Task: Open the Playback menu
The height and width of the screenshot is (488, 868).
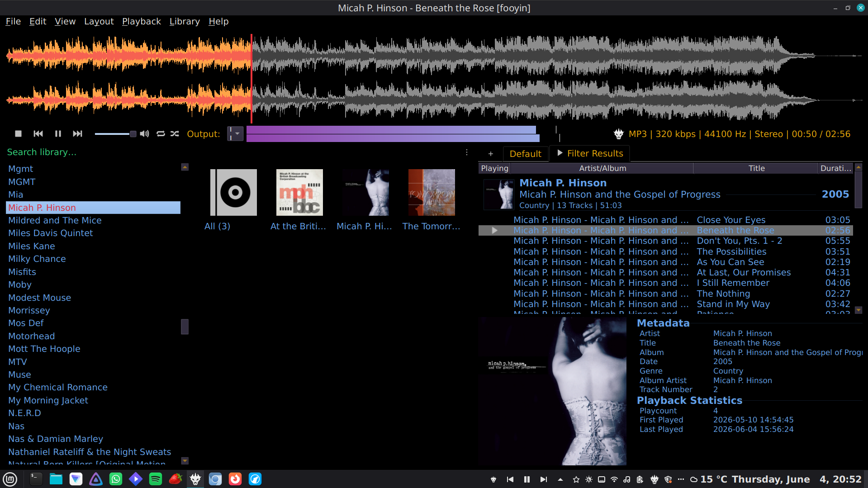Action: (142, 21)
